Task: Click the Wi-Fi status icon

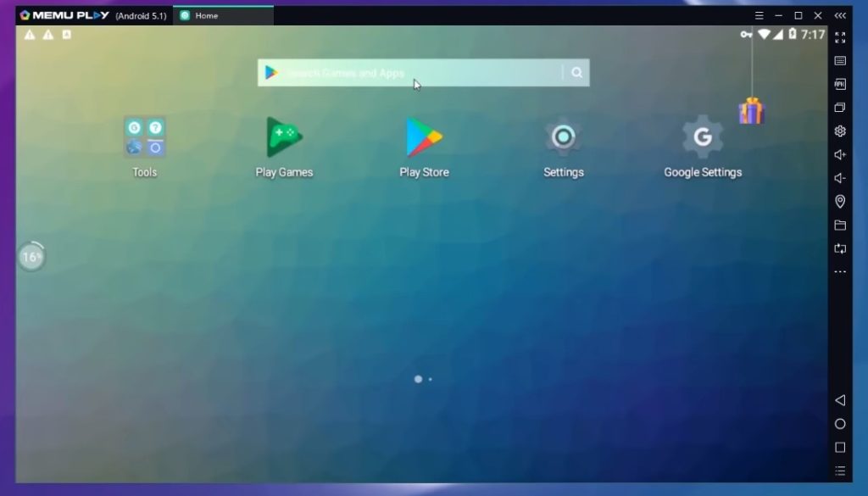Action: point(764,34)
